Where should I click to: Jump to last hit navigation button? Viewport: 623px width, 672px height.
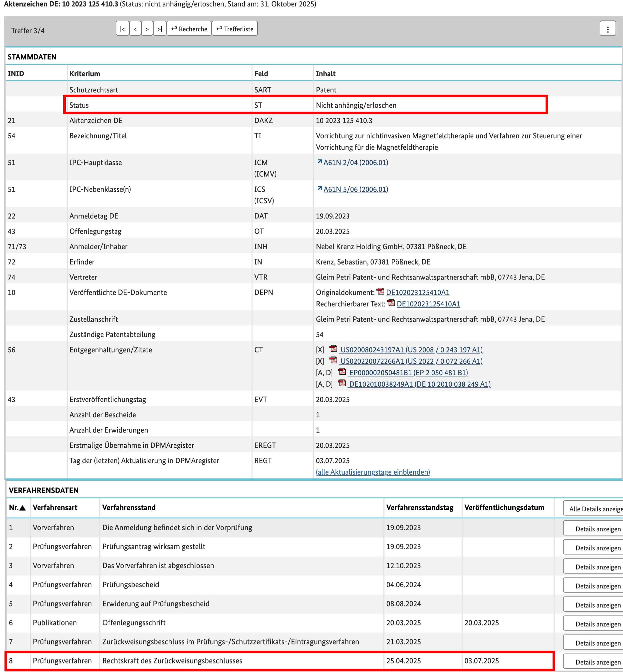[159, 29]
